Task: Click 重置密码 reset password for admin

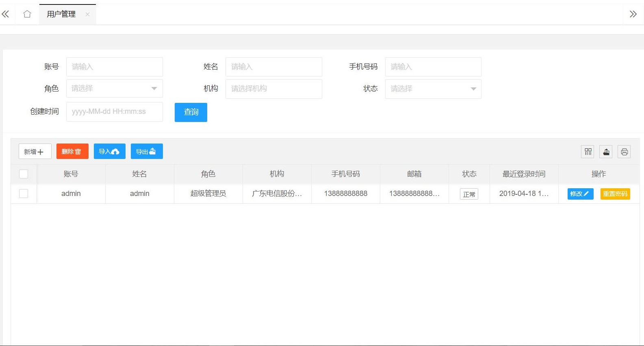Action: [615, 194]
